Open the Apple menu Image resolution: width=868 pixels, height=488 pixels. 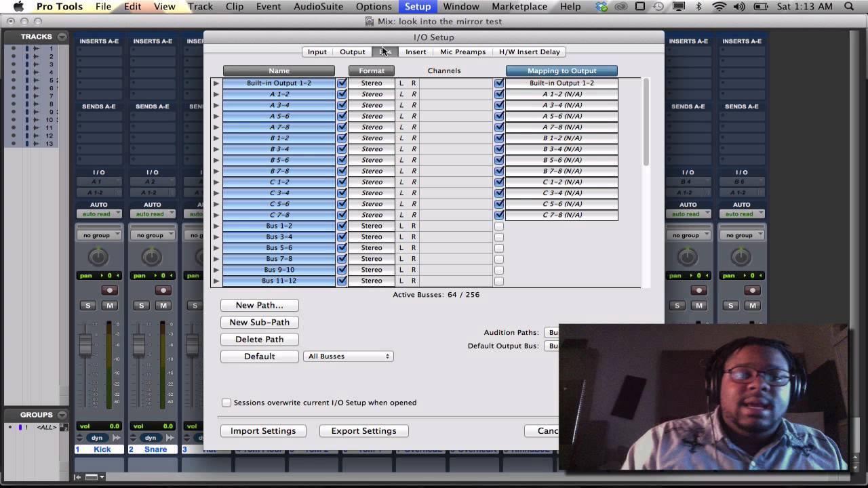point(18,7)
